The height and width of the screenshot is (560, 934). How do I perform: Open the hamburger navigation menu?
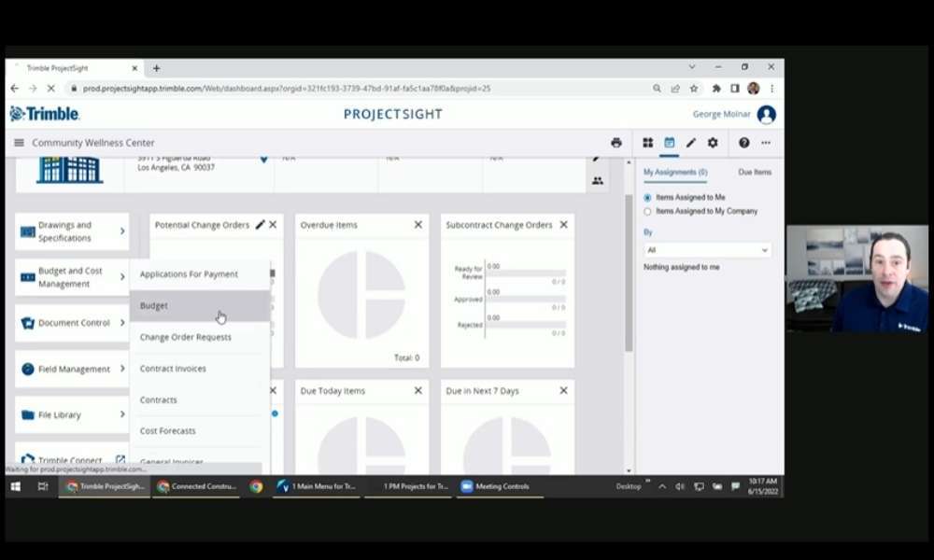coord(19,143)
